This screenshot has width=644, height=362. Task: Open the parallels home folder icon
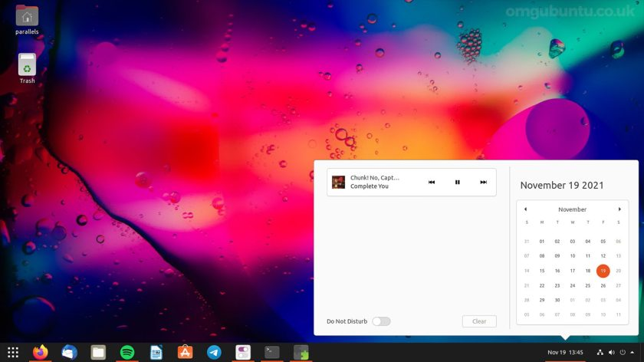coord(27,19)
